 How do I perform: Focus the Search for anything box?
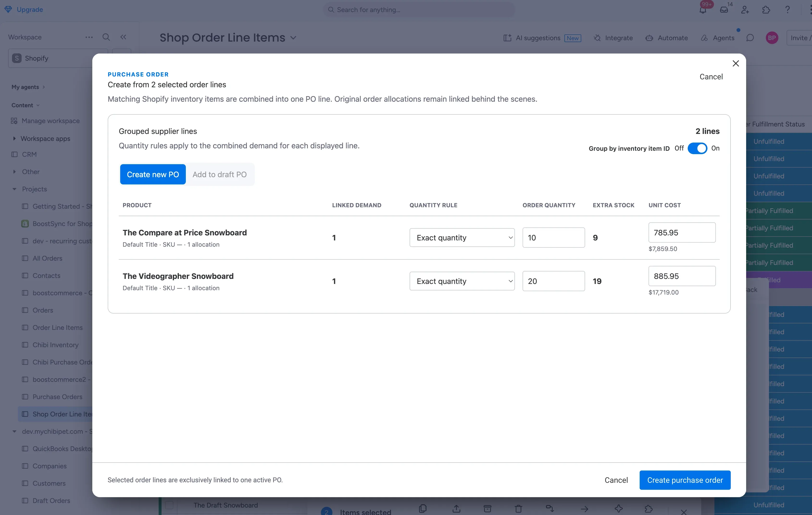pos(419,10)
